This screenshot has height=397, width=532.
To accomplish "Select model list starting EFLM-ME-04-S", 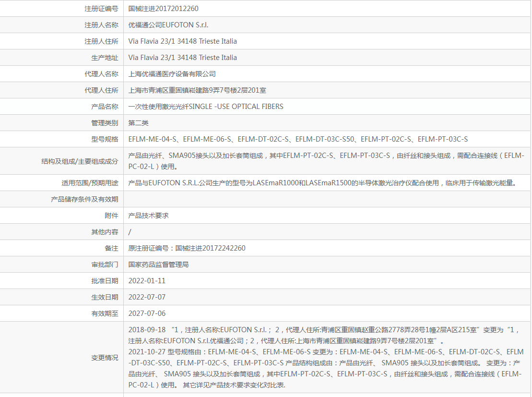I will click(298, 139).
